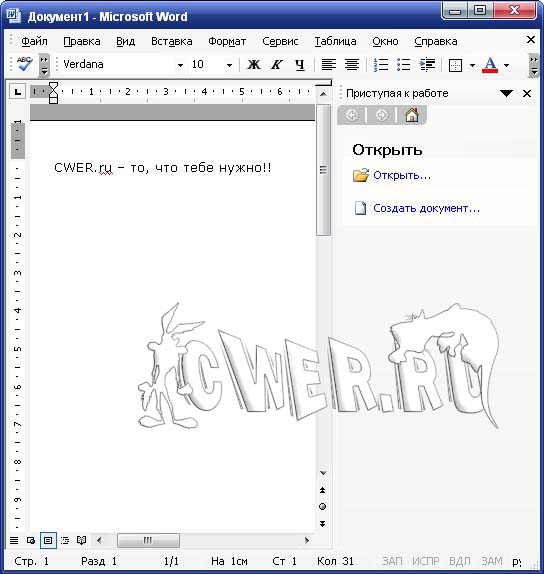Toggle ЗАМ overtype mode indicator
The height and width of the screenshot is (574, 544).
coord(492,561)
